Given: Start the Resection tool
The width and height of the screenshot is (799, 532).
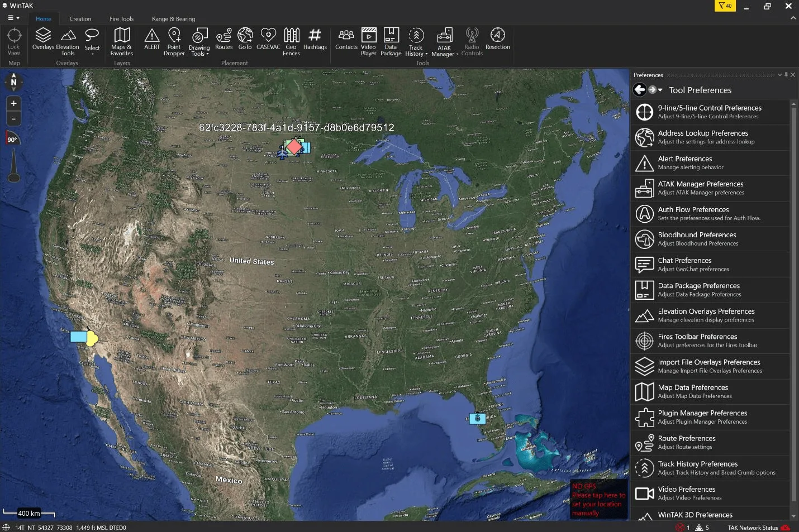Looking at the screenshot, I should (x=498, y=40).
